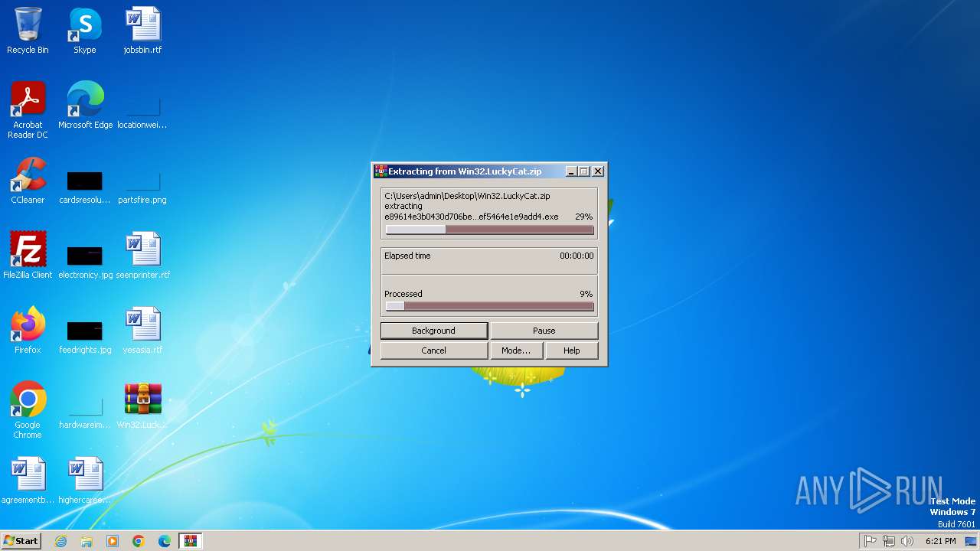Open Edge from the taskbar

click(x=165, y=541)
